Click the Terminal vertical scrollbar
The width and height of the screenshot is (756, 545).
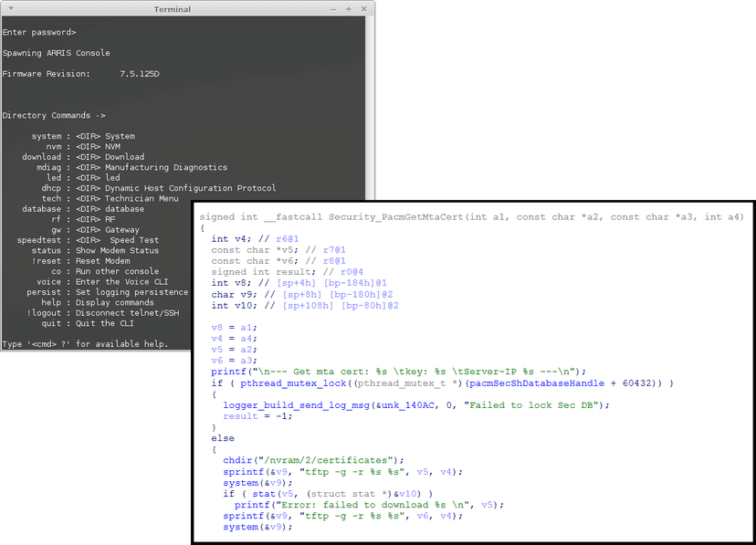click(x=370, y=106)
